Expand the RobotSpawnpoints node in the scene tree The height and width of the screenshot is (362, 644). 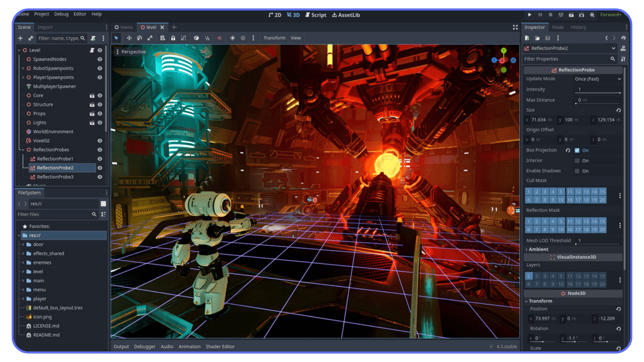pyautogui.click(x=23, y=68)
